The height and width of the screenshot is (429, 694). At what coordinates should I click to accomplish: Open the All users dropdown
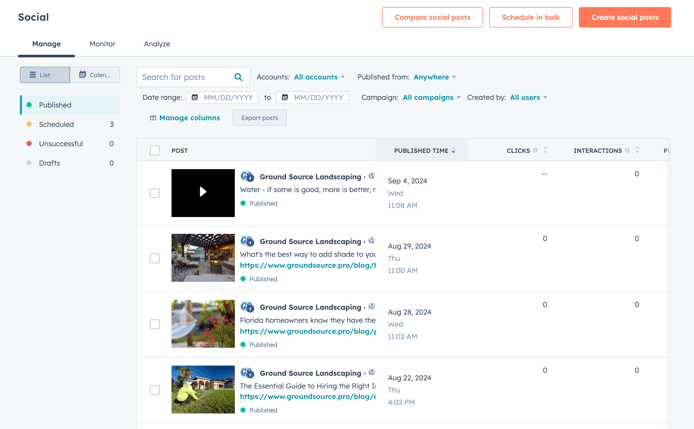click(x=528, y=97)
